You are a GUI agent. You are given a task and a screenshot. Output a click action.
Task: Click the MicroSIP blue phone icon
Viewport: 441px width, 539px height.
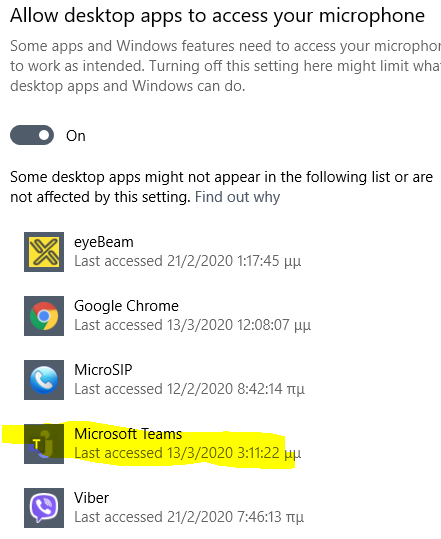click(x=44, y=380)
